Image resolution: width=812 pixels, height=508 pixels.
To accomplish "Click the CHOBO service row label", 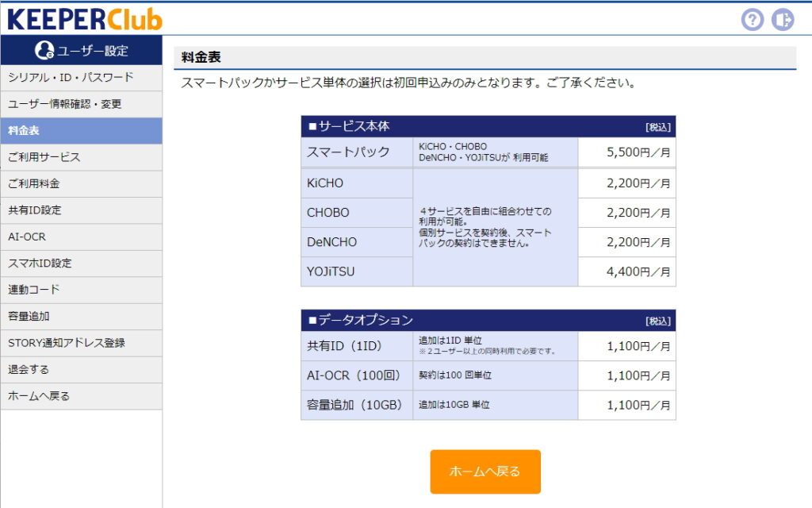I will [357, 213].
